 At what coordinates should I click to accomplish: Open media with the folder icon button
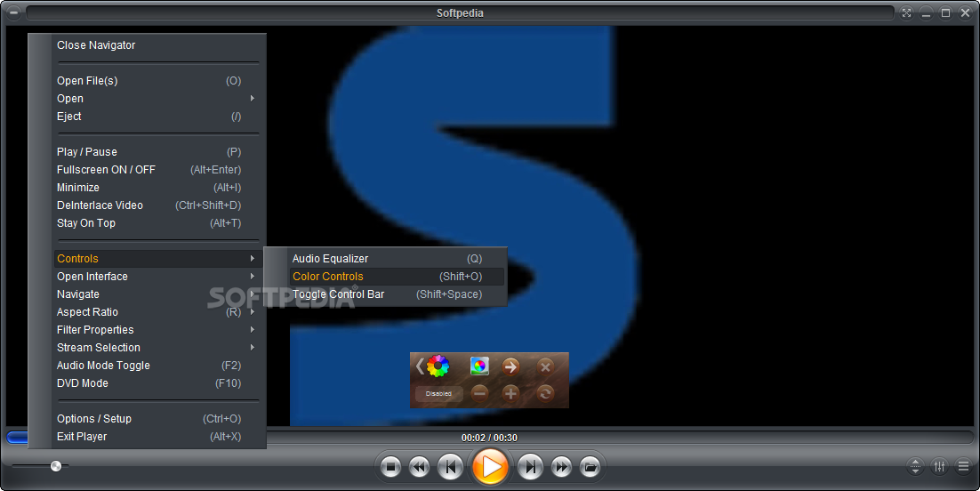coord(590,467)
